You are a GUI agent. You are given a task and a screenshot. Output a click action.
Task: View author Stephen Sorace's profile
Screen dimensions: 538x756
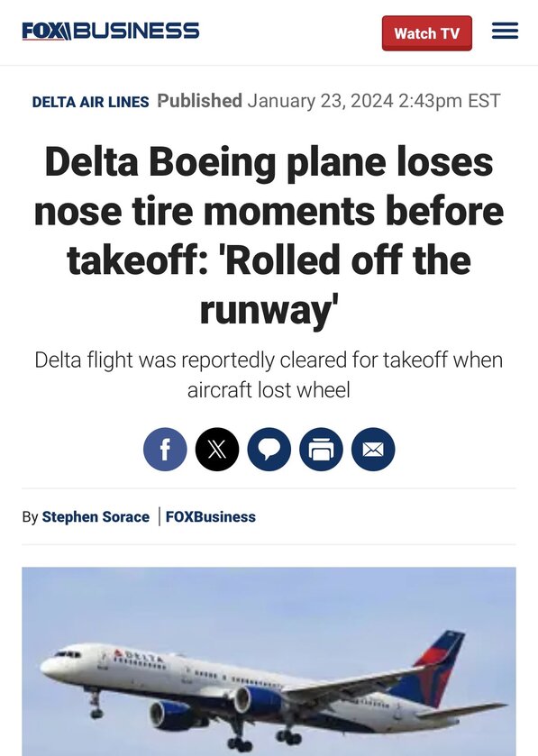click(96, 517)
